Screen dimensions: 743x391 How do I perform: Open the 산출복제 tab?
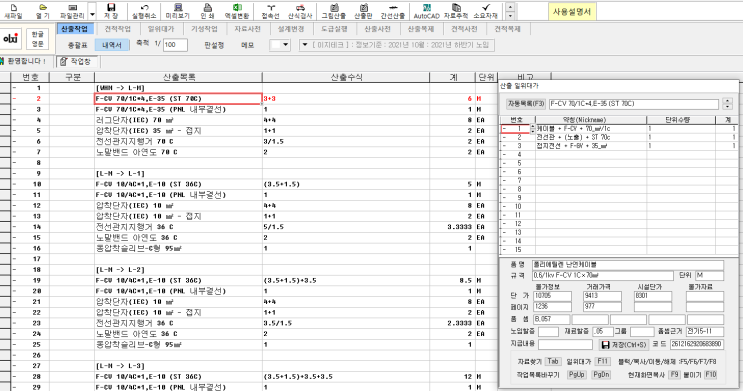click(421, 29)
